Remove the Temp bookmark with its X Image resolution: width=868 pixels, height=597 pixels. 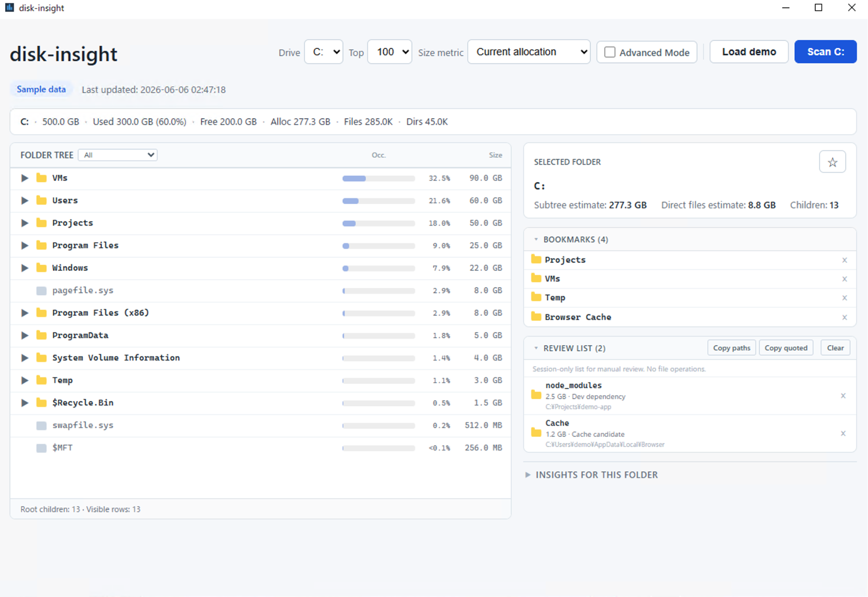844,298
